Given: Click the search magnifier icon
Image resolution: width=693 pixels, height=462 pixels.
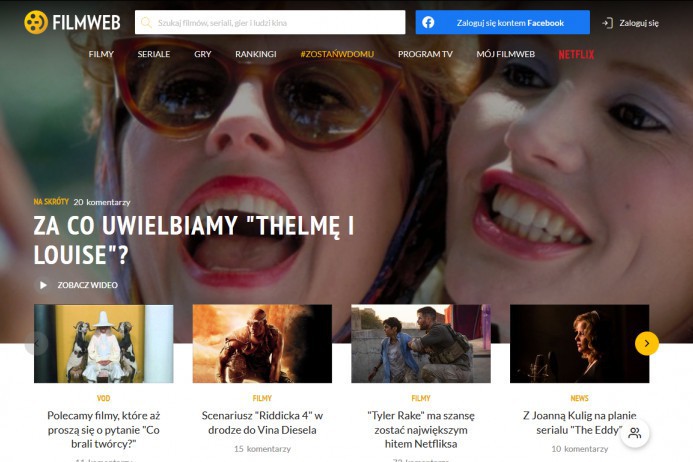Looking at the screenshot, I should (146, 22).
